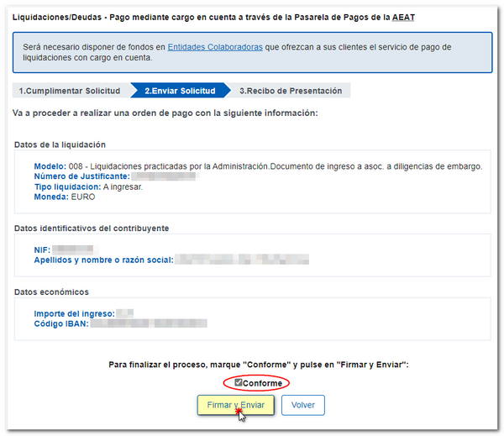The image size is (504, 436).
Task: Click the Datos de la liquidación heading
Action: (x=60, y=144)
